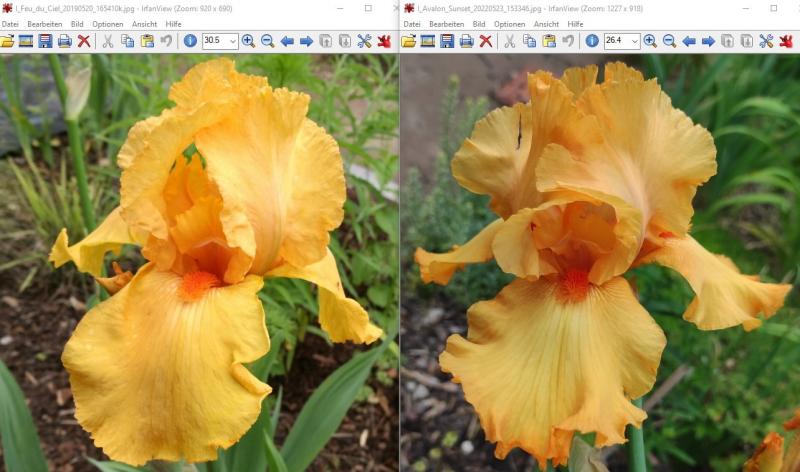
Task: Go to next image in Avalon_Sunset window
Action: (x=708, y=41)
